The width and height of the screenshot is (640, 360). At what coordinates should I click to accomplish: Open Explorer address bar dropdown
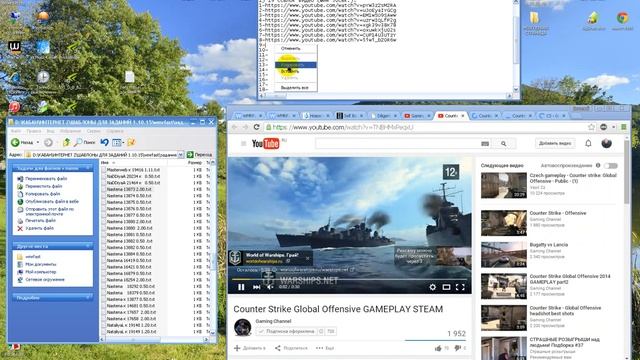tap(180, 155)
